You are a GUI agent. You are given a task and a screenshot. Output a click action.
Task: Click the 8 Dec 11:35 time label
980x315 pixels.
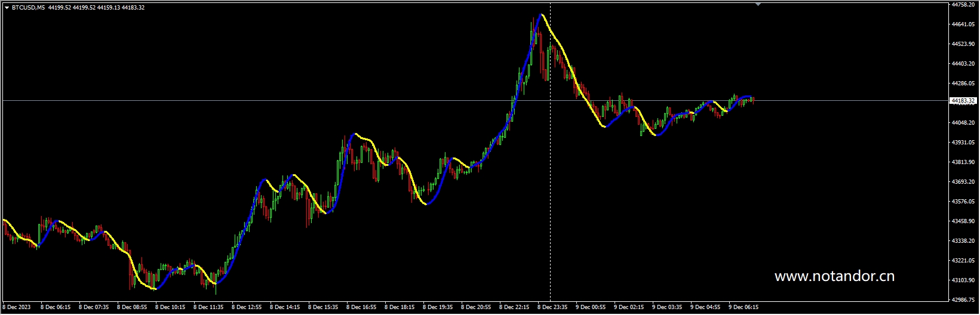[x=208, y=308]
